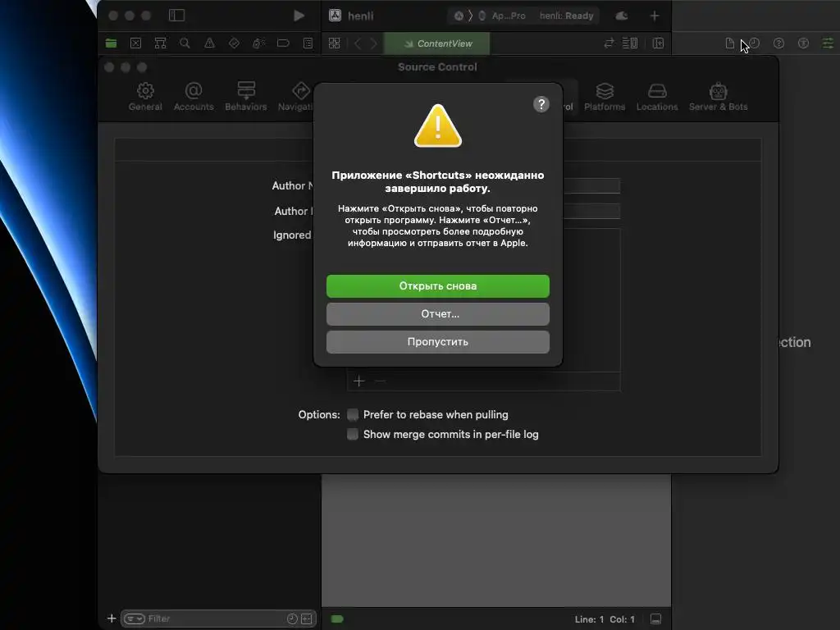Toggle the debug area button
This screenshot has height=630, width=840.
[655, 619]
